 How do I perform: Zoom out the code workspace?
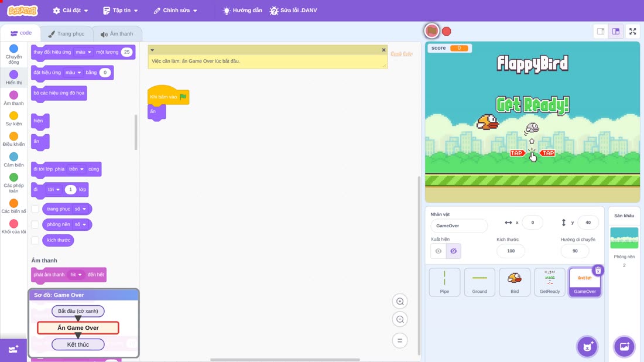click(400, 319)
